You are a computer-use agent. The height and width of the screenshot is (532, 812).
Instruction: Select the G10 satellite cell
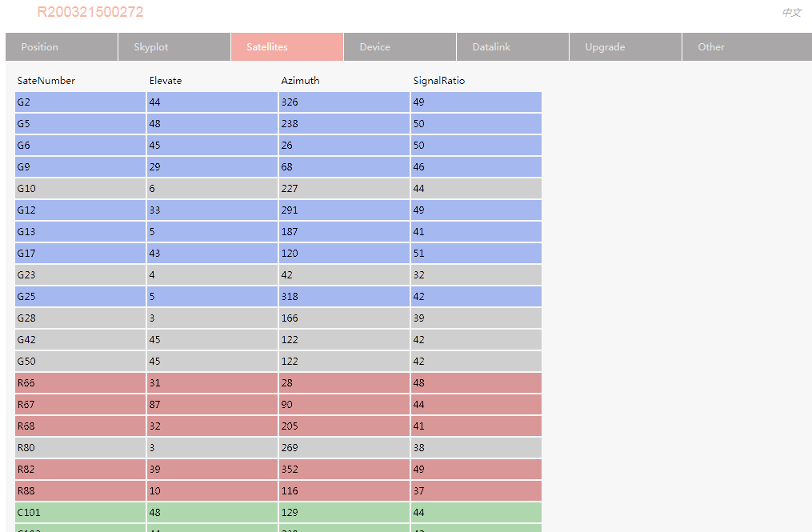tap(80, 189)
